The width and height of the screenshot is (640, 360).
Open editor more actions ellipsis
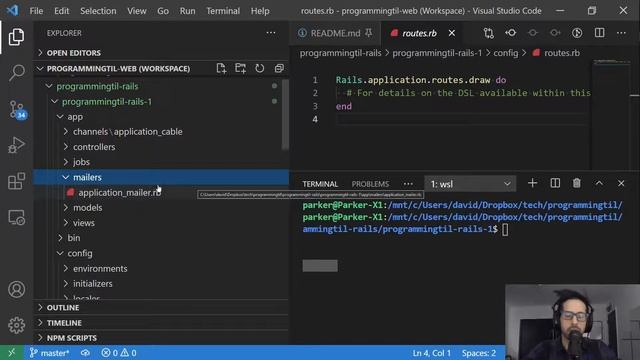pyautogui.click(x=621, y=33)
